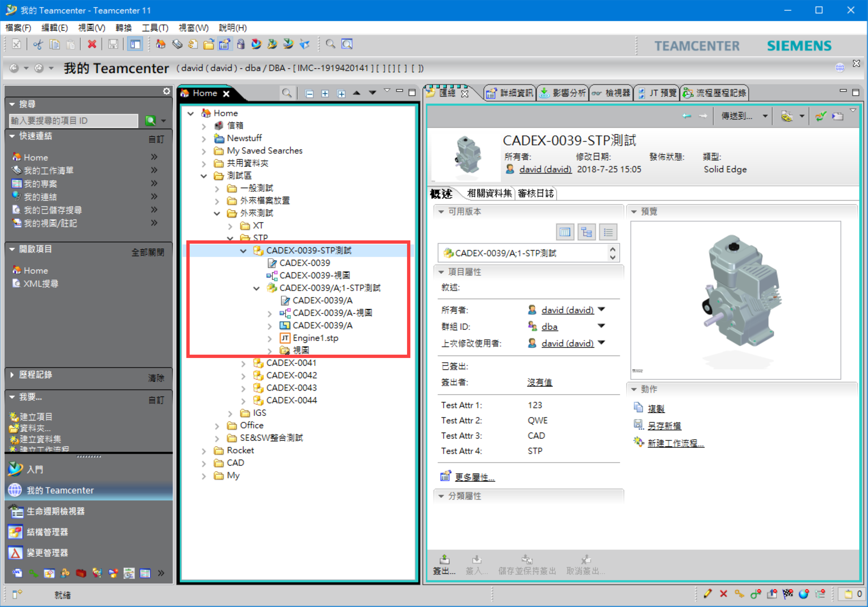868x607 pixels.
Task: Collapse the 項目屬性 section
Action: pos(441,272)
